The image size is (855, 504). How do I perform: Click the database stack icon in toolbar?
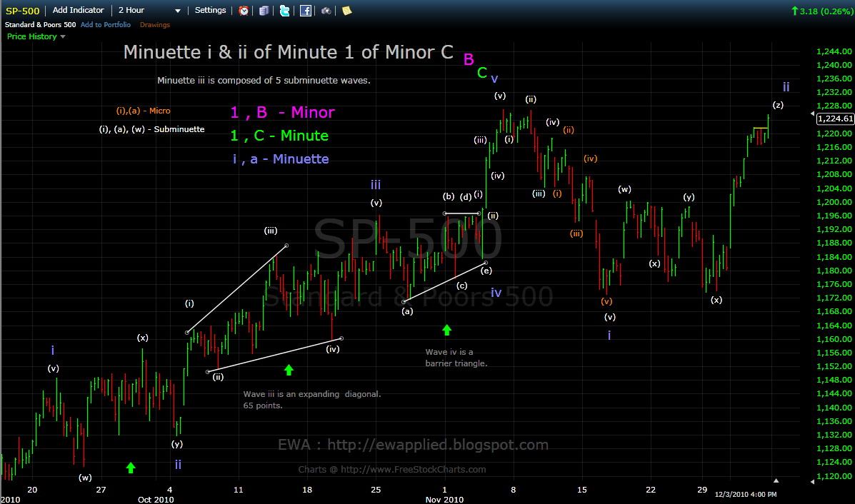click(264, 11)
